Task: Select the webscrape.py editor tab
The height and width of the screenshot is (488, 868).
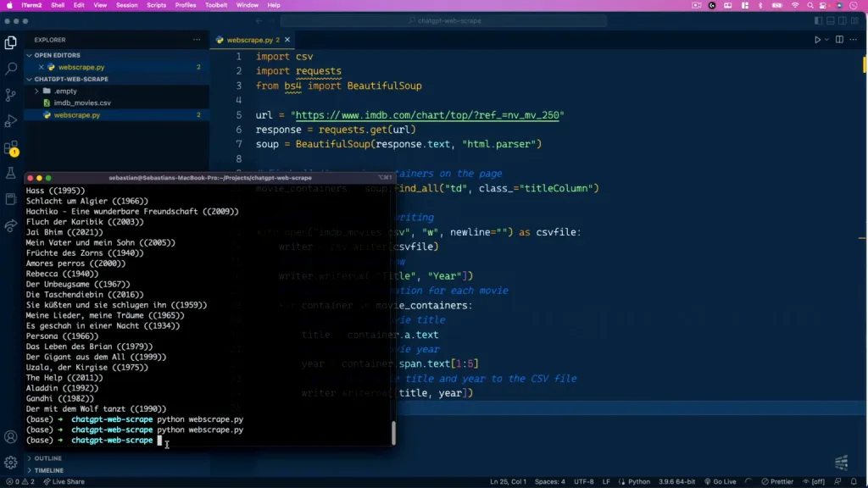Action: pyautogui.click(x=253, y=40)
